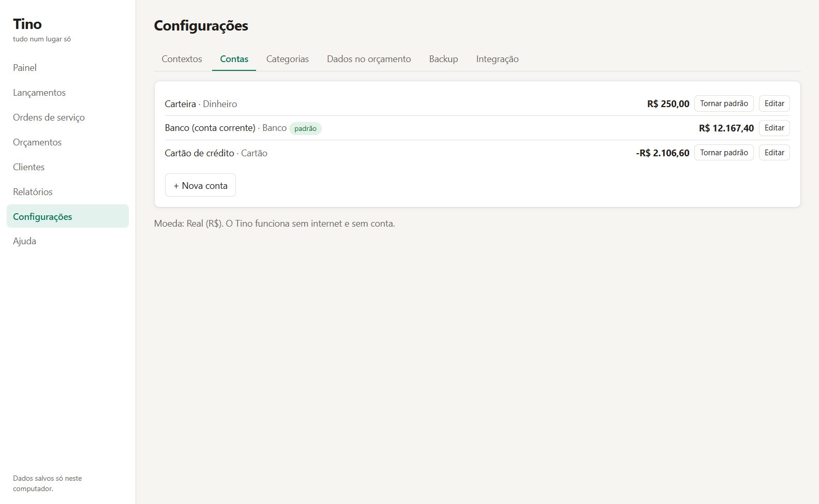Open the Integração tab
Viewport: 819px width, 504px height.
pos(497,59)
